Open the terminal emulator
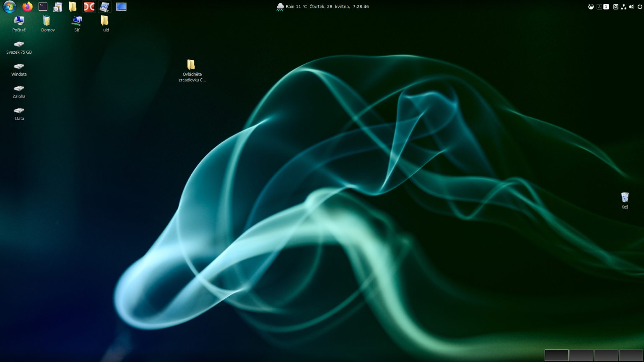Screen dimensions: 644x362 point(42,6)
